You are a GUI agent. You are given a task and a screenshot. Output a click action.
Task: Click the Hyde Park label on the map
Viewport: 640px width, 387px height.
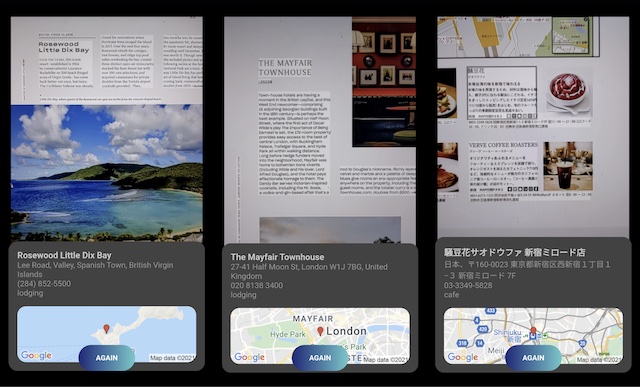[x=288, y=334]
